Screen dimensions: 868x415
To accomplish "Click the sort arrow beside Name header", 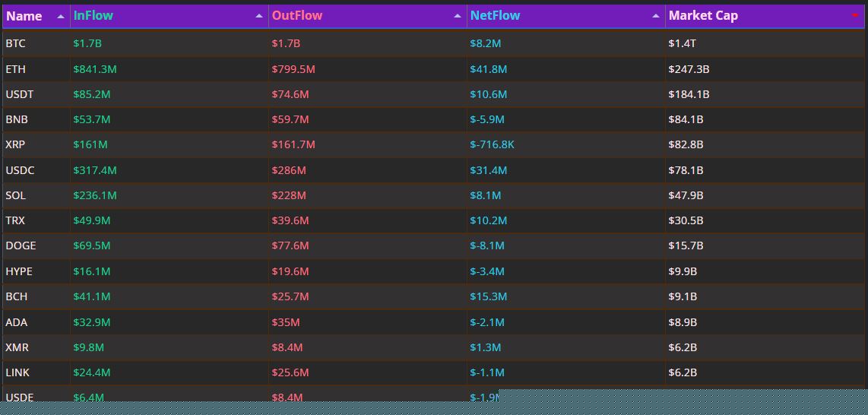I will [61, 16].
